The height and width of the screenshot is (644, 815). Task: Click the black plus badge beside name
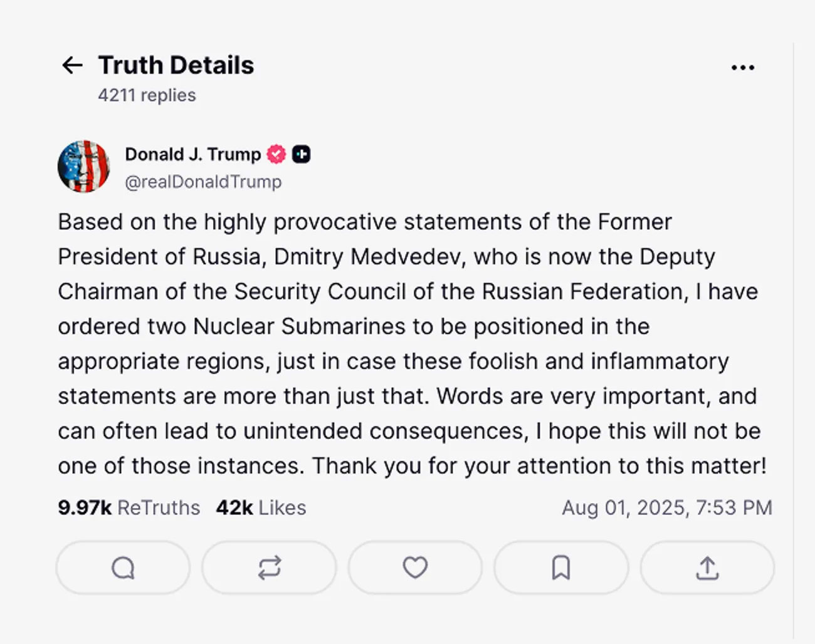[x=302, y=154]
